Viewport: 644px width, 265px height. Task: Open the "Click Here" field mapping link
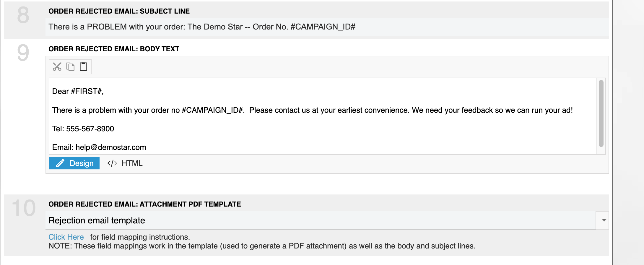coord(66,237)
